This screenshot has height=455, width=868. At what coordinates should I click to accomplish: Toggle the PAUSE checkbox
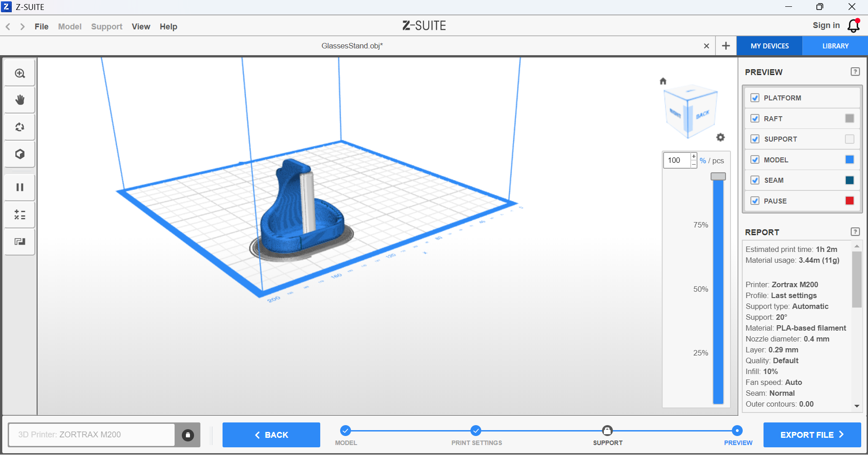click(x=755, y=201)
